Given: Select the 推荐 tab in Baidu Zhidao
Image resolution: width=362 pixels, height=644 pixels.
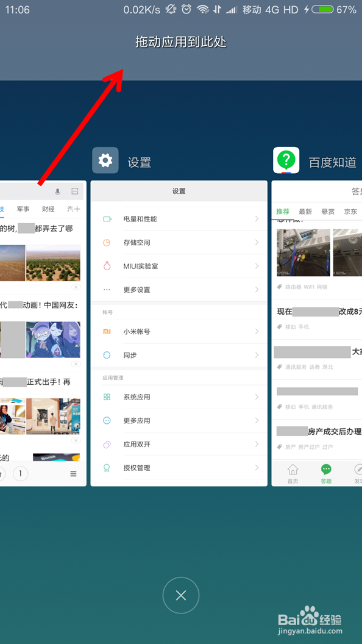Looking at the screenshot, I should [283, 212].
